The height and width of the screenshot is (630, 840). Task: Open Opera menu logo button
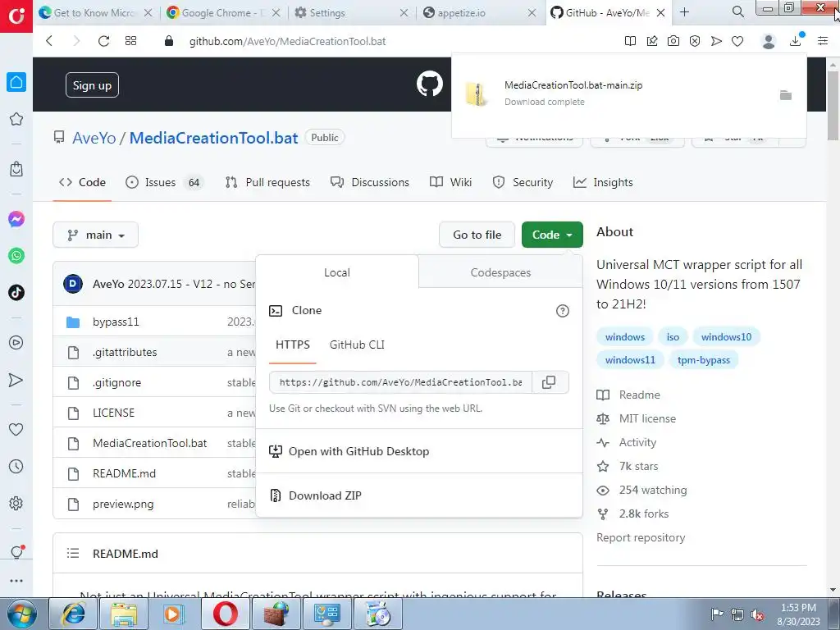16,16
